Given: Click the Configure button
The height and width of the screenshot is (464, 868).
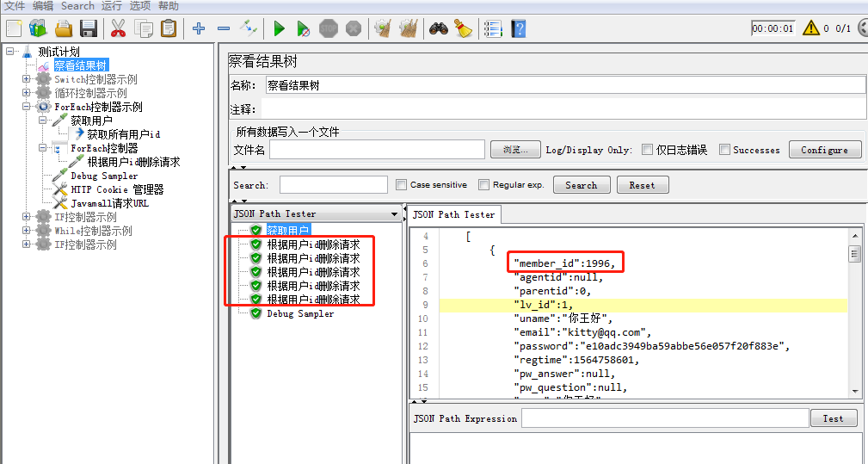Looking at the screenshot, I should 825,150.
